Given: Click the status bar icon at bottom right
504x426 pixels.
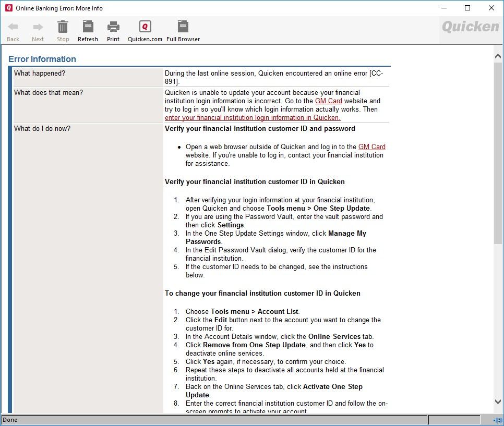Looking at the screenshot, I should 497,420.
